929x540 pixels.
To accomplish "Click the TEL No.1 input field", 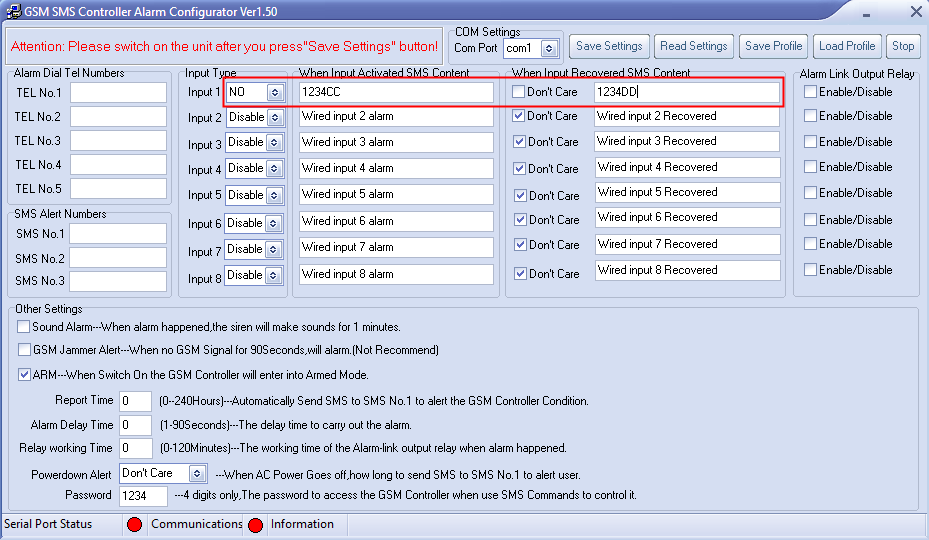I will 118,93.
